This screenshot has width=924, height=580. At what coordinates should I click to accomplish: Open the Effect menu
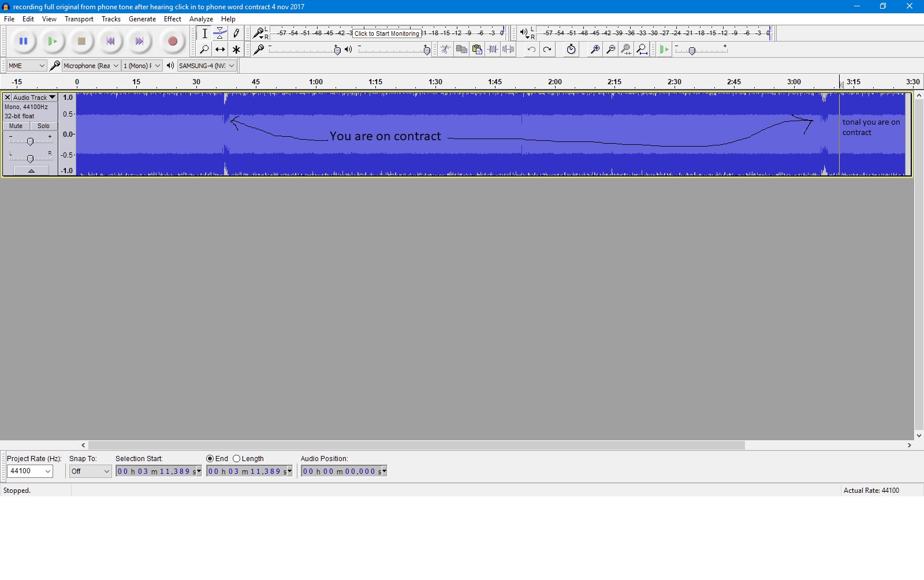click(172, 19)
